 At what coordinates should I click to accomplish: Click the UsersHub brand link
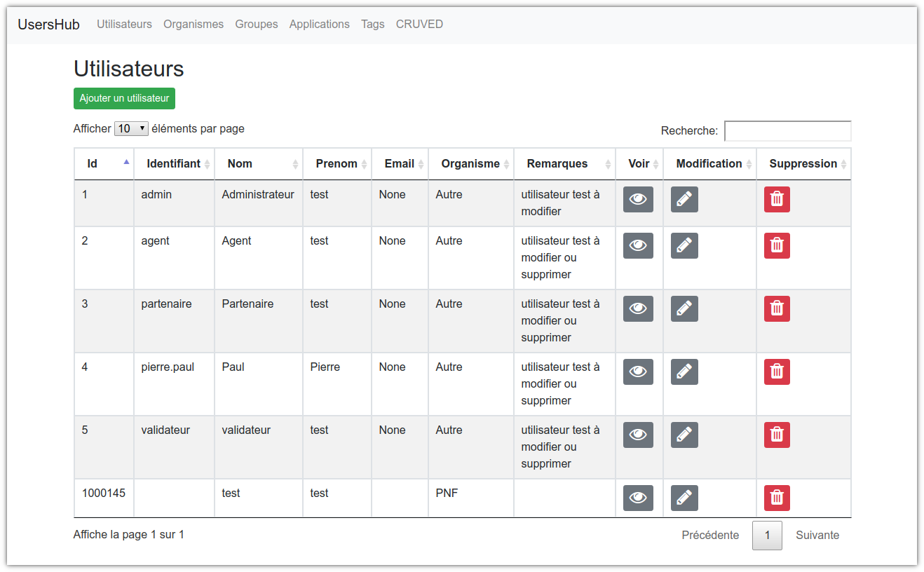49,25
